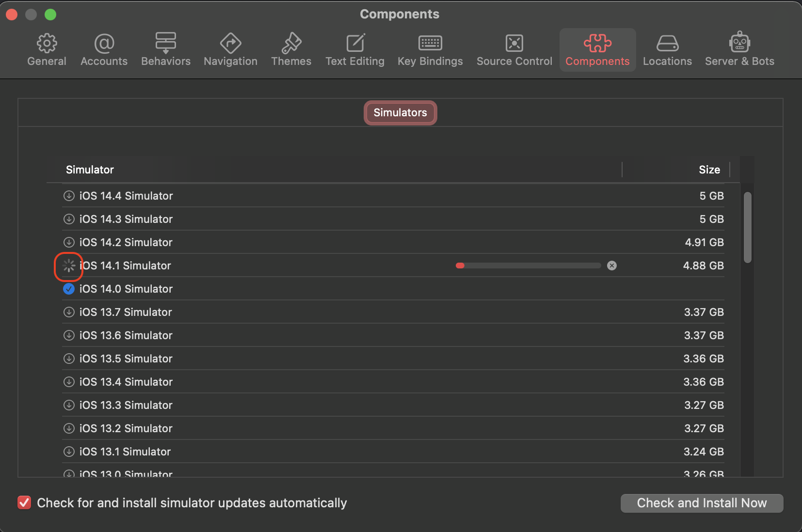Click Check and Install Now
Screen dimensions: 802x532
(x=702, y=503)
